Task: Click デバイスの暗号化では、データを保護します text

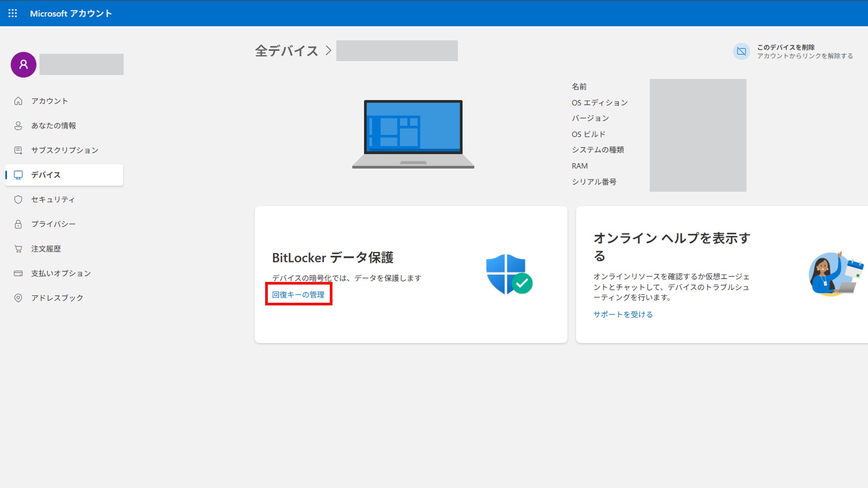Action: coord(346,278)
